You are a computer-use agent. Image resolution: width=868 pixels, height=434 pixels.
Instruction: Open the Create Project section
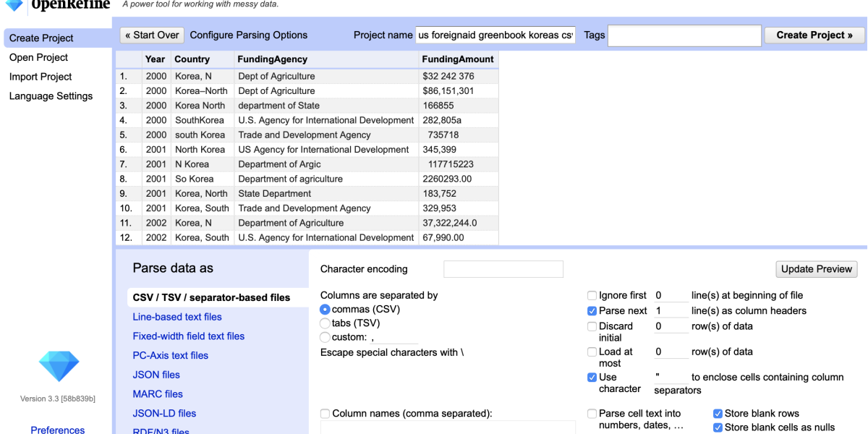click(58, 38)
